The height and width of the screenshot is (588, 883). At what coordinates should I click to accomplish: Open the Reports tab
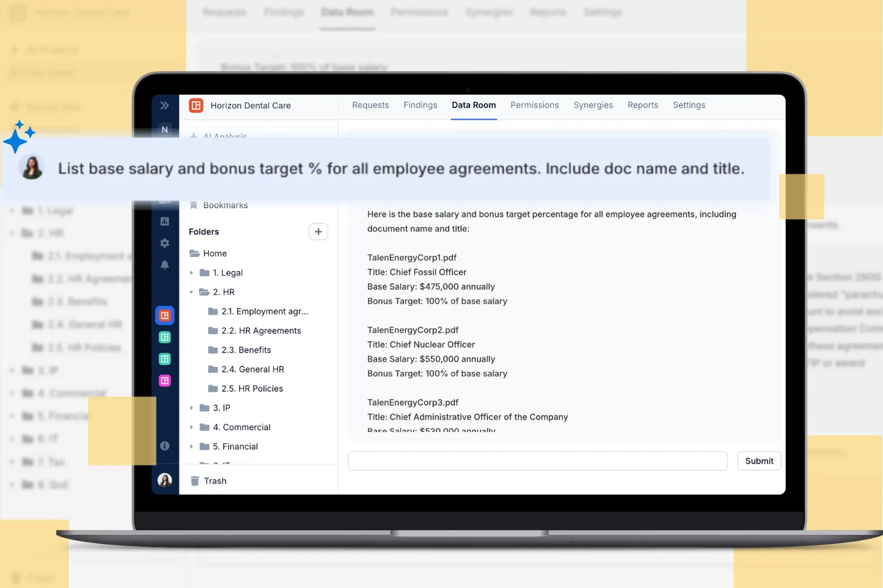point(643,105)
